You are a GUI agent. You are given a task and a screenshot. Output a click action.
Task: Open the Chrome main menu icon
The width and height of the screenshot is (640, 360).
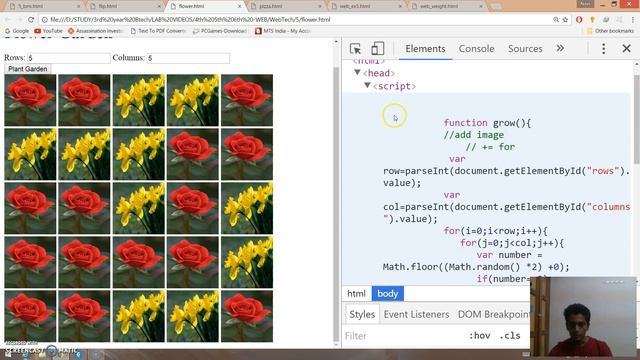pyautogui.click(x=633, y=20)
